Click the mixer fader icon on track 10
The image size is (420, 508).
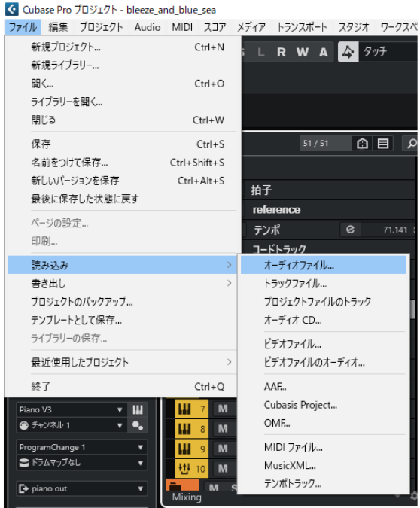point(184,468)
